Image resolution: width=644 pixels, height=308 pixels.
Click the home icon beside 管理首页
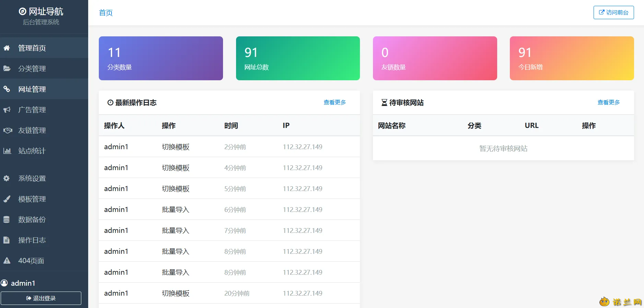point(7,48)
